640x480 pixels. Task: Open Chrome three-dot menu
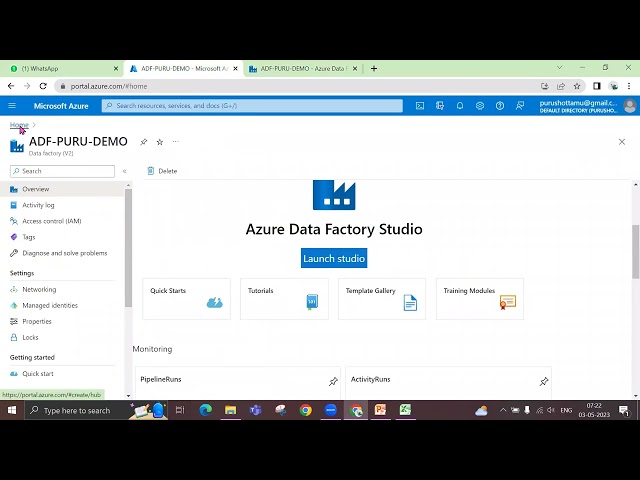point(629,86)
